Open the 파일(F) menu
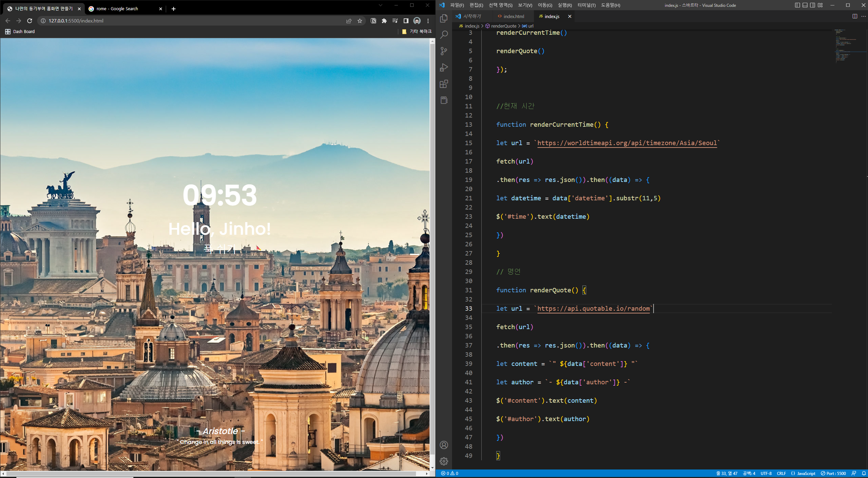The height and width of the screenshot is (478, 868). tap(457, 5)
